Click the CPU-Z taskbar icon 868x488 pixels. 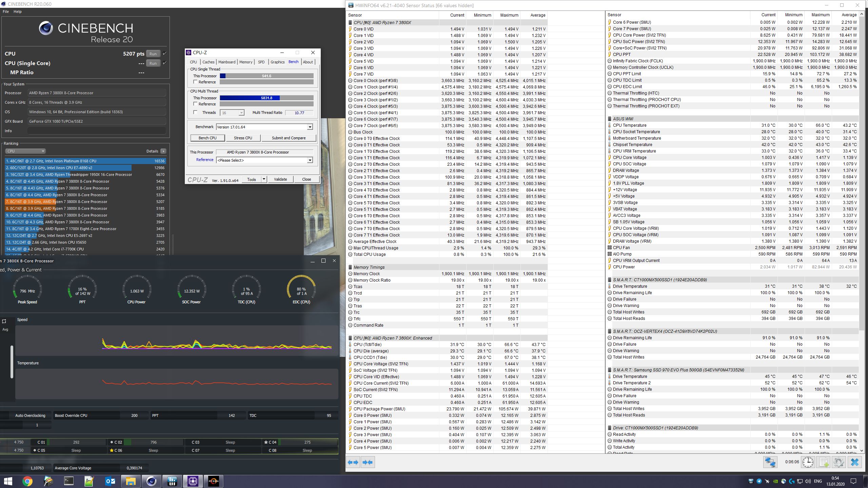pos(193,481)
